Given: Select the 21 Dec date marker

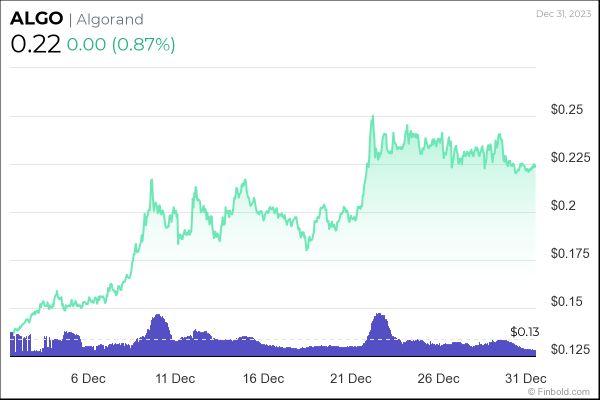Looking at the screenshot, I should pos(351,379).
